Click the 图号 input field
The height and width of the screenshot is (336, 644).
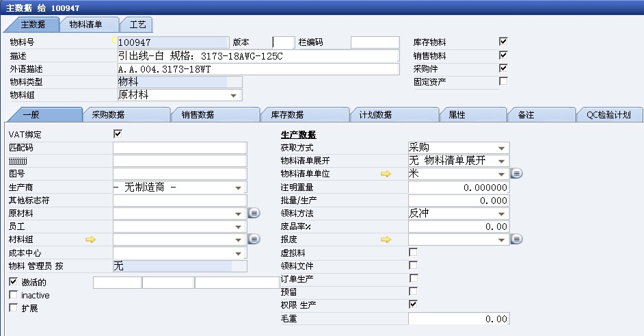[180, 174]
